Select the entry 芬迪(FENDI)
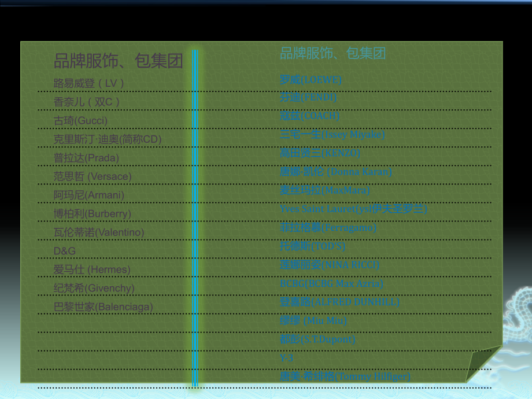 (308, 97)
